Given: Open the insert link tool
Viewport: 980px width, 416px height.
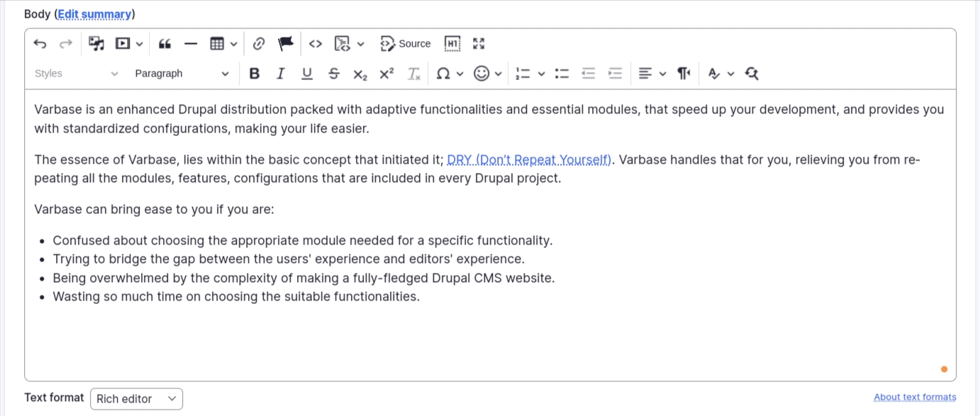Looking at the screenshot, I should click(259, 44).
